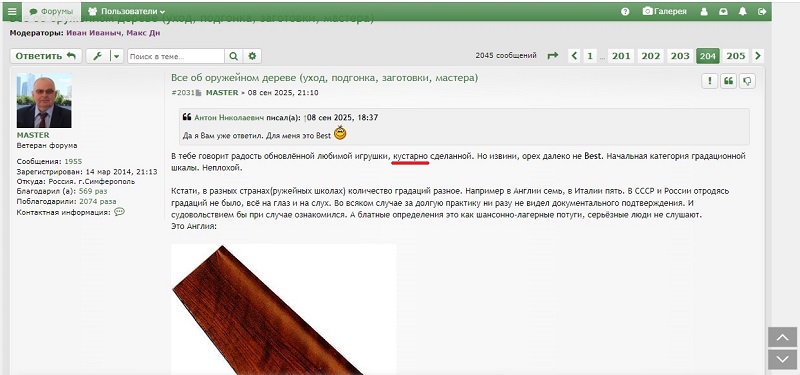Image resolution: width=800 pixels, height=375 pixels.
Task: Go to page 201
Action: click(x=621, y=56)
